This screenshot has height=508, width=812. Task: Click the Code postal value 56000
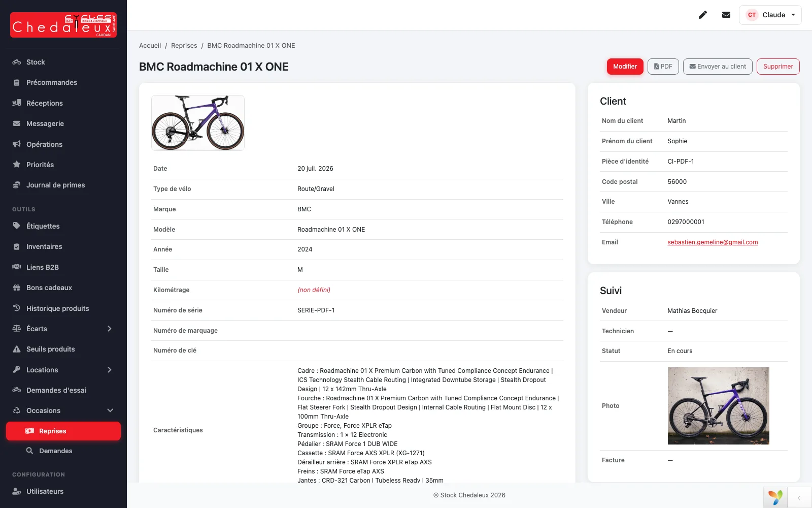tap(677, 182)
